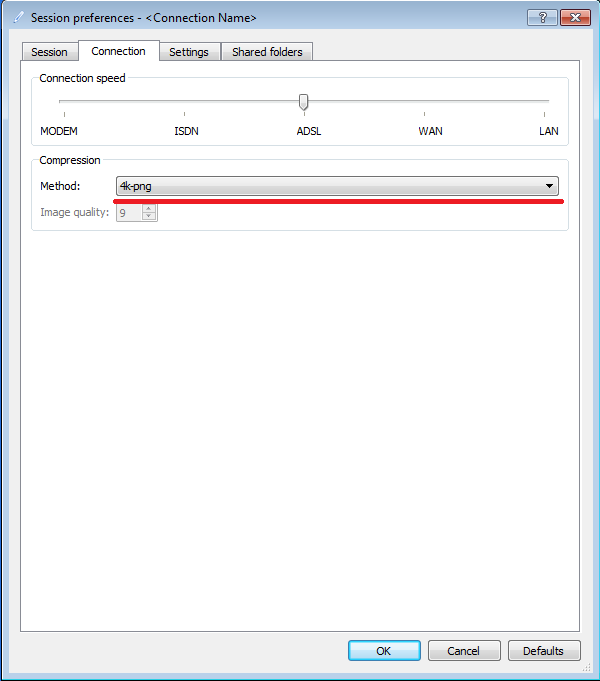Decrease Image quality with the down arrow
600x681 pixels.
point(150,217)
